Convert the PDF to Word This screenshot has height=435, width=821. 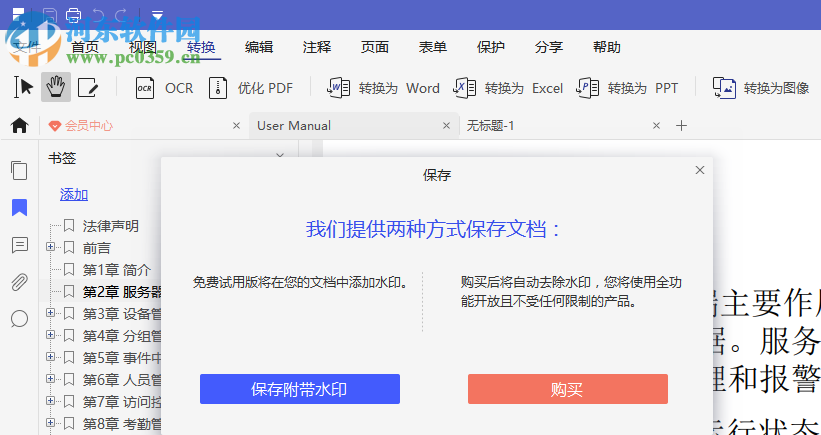tap(384, 88)
